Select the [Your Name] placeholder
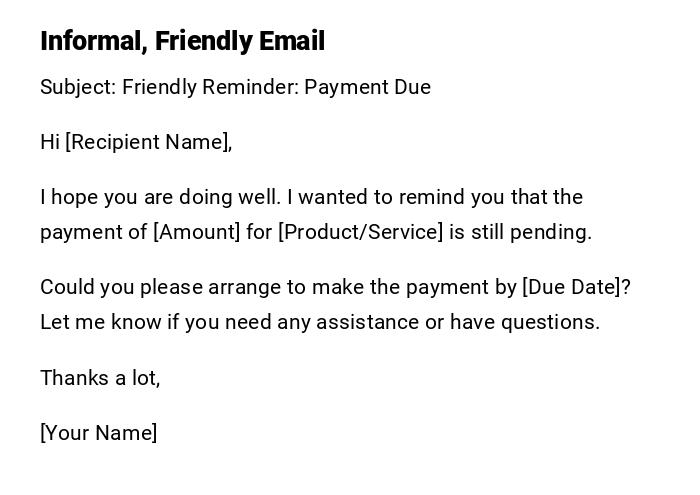 coord(99,433)
